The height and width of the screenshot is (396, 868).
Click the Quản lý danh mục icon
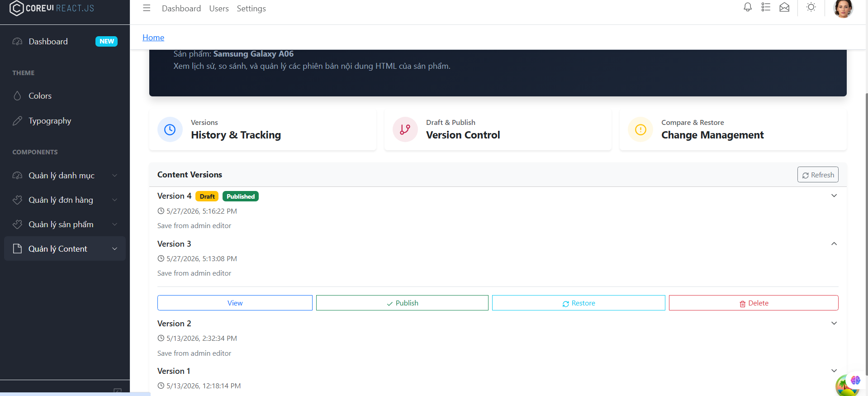(17, 176)
